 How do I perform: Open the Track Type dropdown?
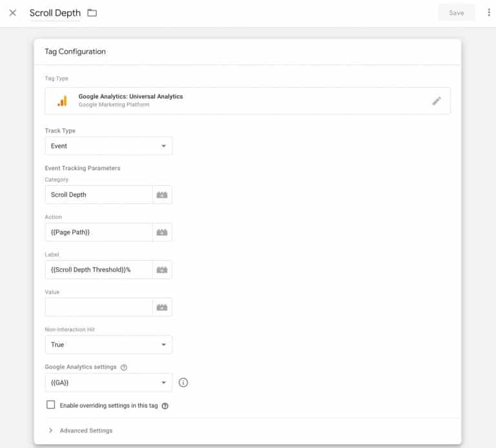click(108, 146)
